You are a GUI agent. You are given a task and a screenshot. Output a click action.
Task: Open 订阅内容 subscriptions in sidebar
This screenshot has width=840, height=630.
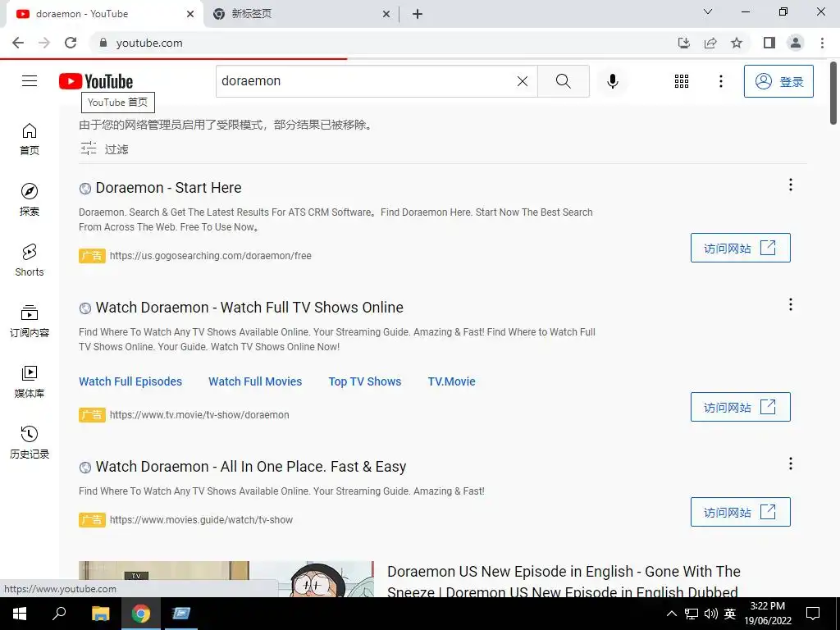coord(30,322)
